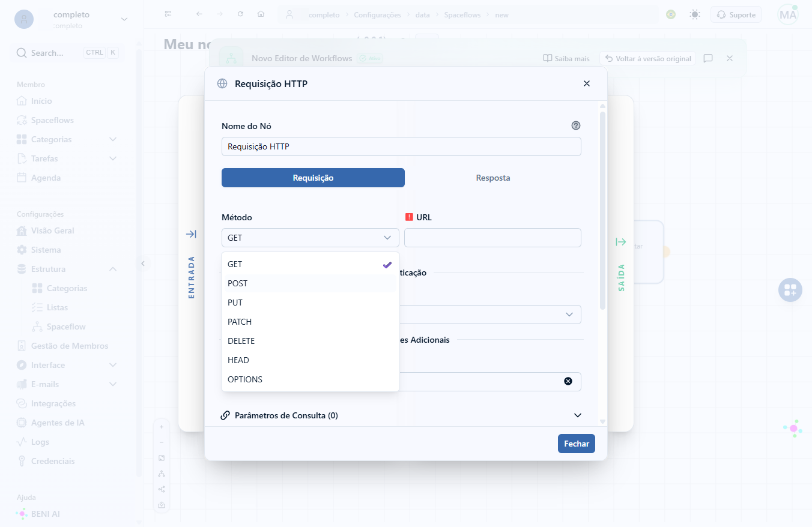Open the Suporte button

point(736,14)
